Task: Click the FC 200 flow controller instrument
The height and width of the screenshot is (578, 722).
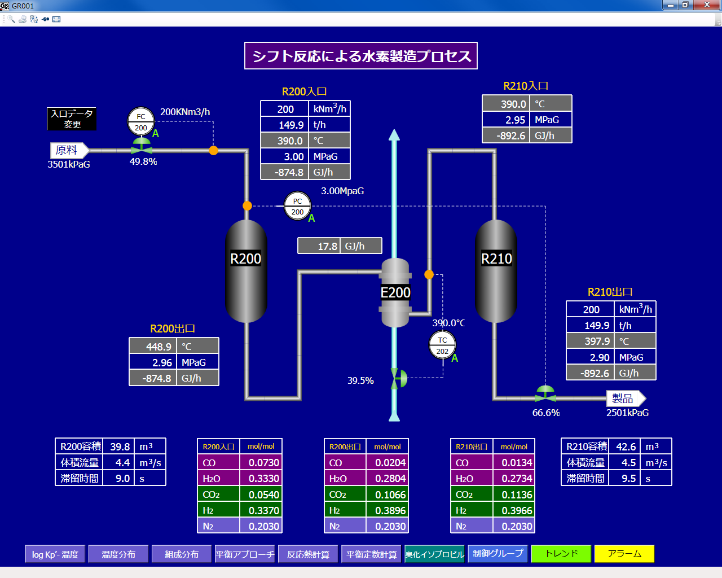Action: click(x=141, y=123)
